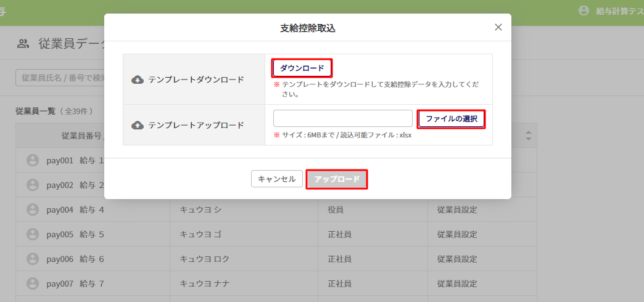Click 従業員設定 in the pay004 row
The height and width of the screenshot is (302, 644).
[457, 210]
